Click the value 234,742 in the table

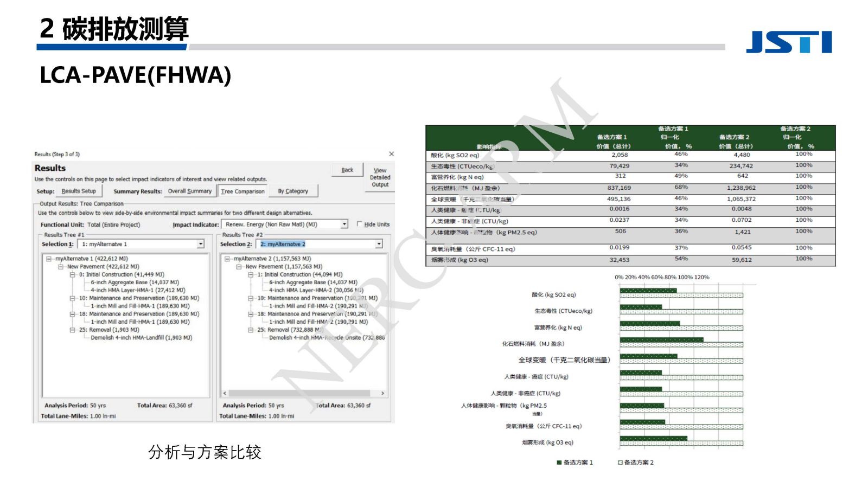click(x=742, y=166)
